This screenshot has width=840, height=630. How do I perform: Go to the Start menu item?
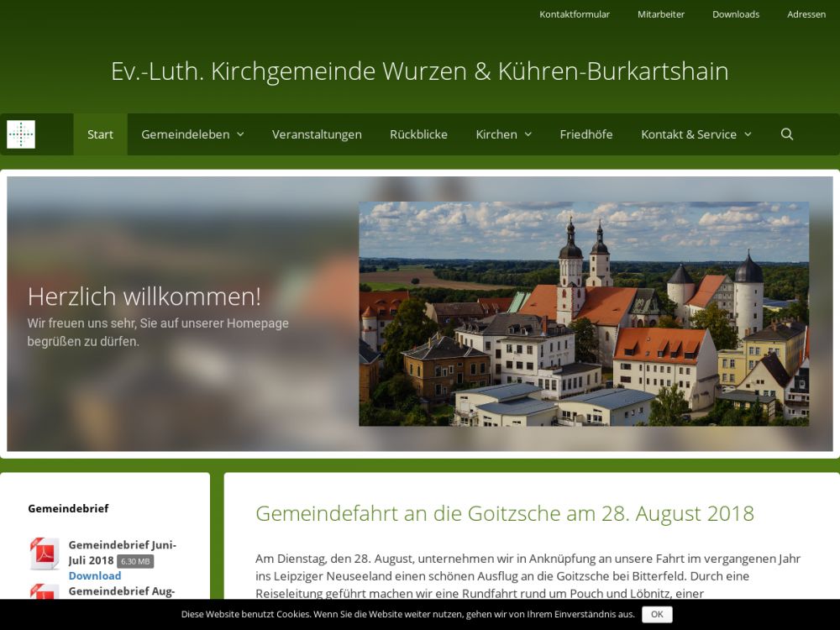100,134
